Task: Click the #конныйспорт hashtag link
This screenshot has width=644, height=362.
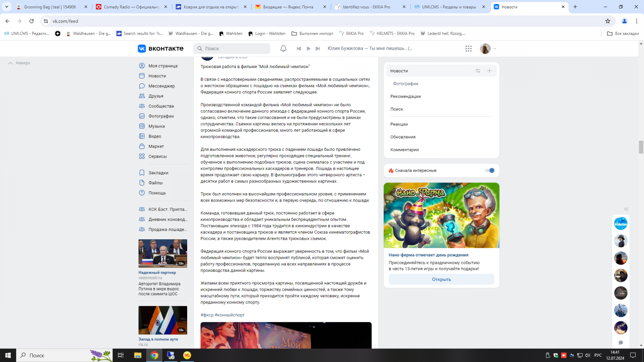Action: [x=230, y=315]
